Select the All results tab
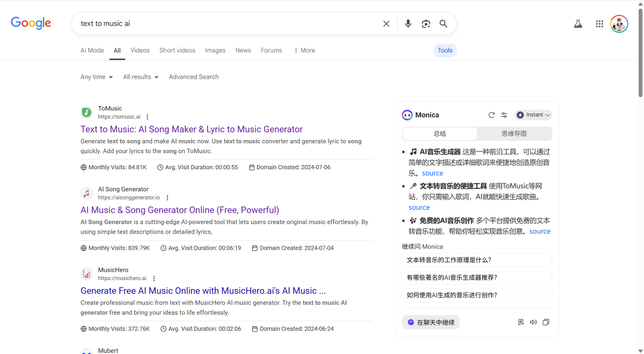 pos(117,51)
